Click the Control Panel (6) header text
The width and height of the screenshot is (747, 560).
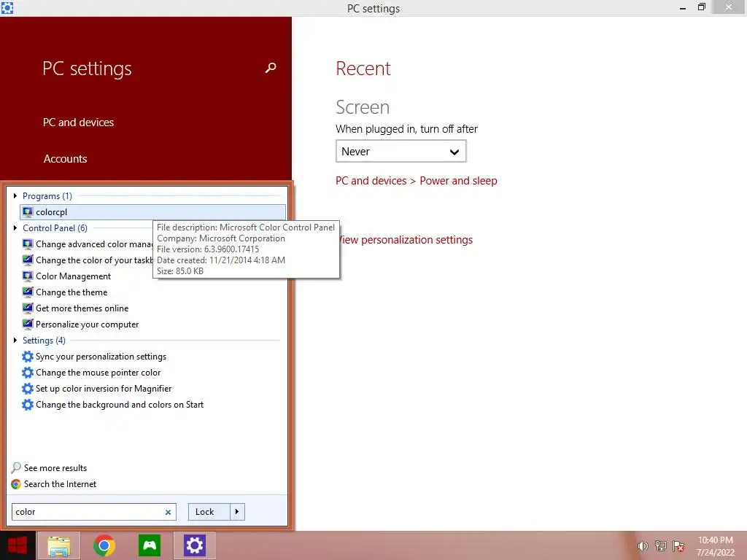pos(55,228)
